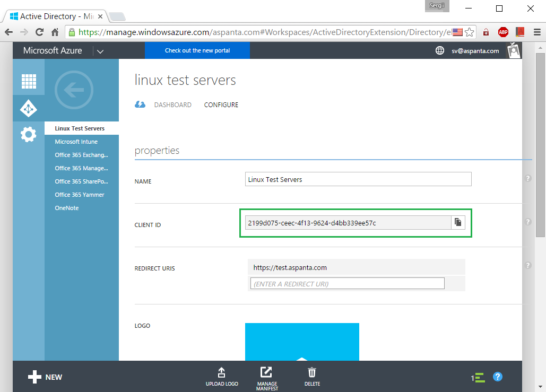The width and height of the screenshot is (546, 392).
Task: Click Check out the new portal
Action: point(197,50)
